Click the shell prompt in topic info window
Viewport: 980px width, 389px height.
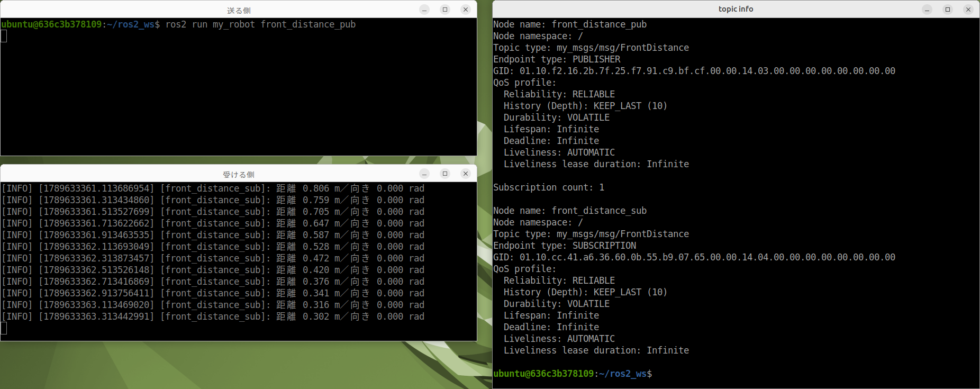573,374
